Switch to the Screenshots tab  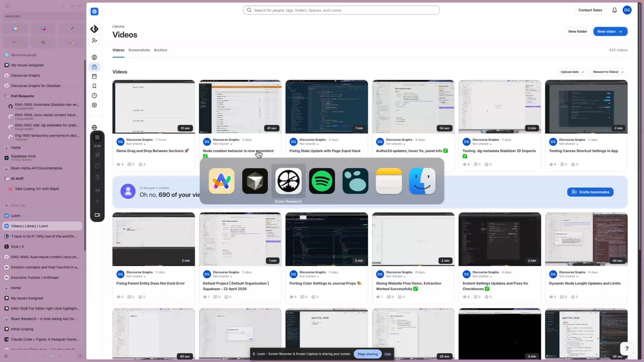[x=139, y=50]
